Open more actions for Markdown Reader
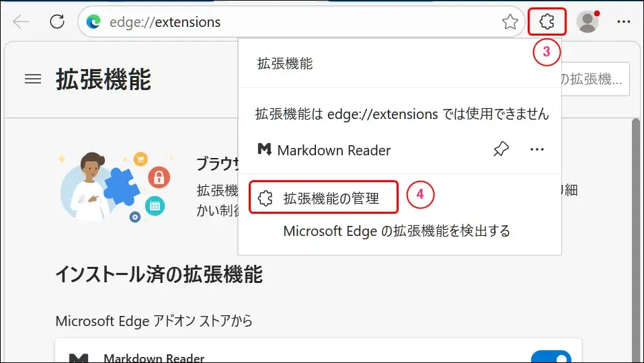This screenshot has height=363, width=644. [536, 149]
